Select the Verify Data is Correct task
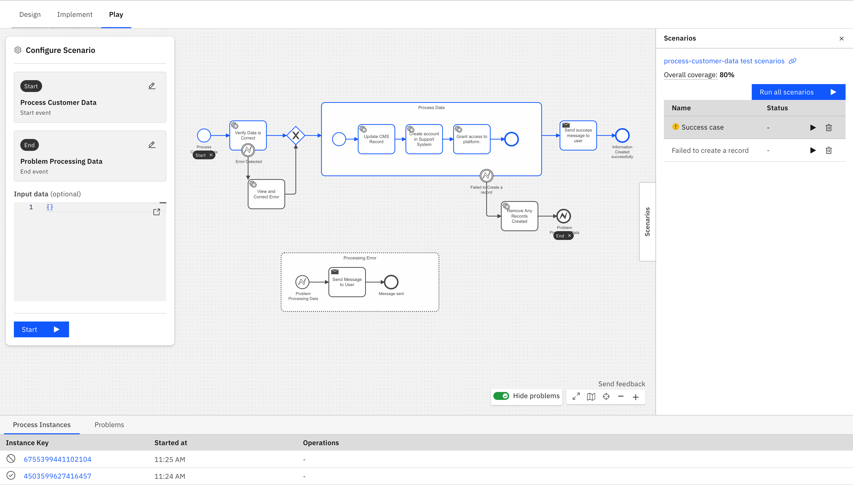This screenshot has height=504, width=853. pos(248,136)
